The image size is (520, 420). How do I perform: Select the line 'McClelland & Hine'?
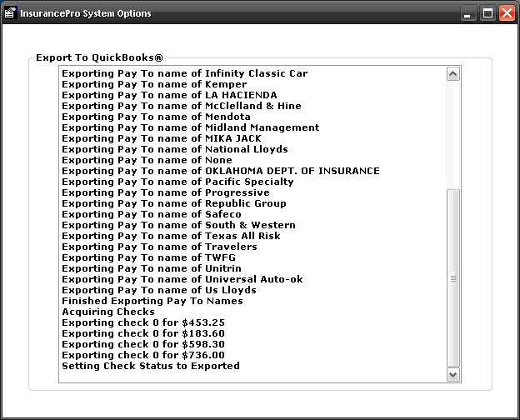[x=182, y=106]
